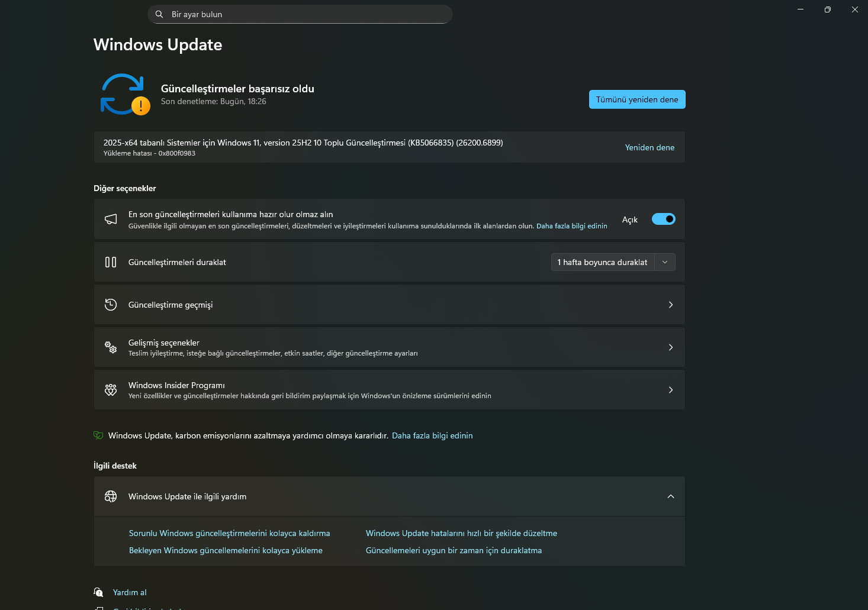Image resolution: width=868 pixels, height=610 pixels.
Task: Click the update failed sync status icon
Action: tap(125, 94)
